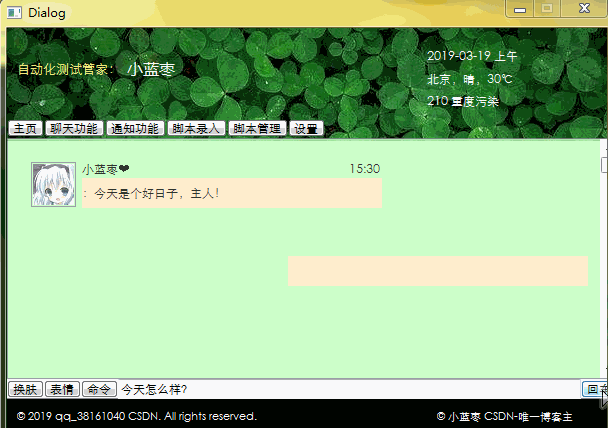This screenshot has height=428, width=608.
Task: Minimize the Dialog window
Action: point(520,9)
